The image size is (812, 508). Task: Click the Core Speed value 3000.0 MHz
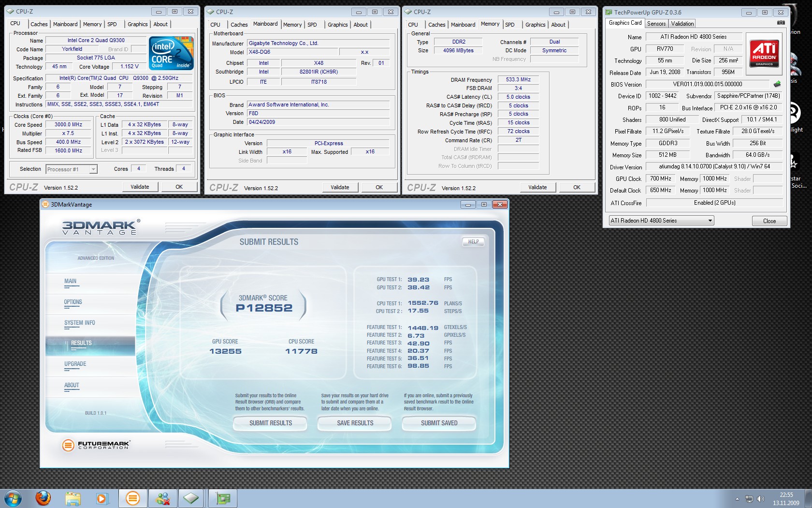pyautogui.click(x=69, y=125)
